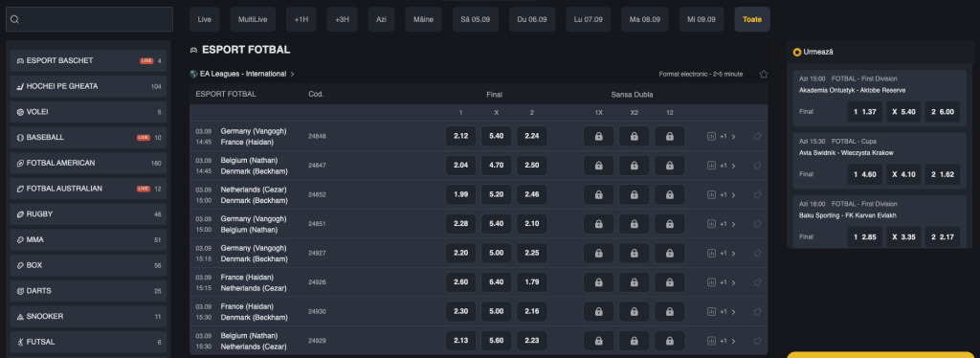Select the Mâine filter tab
Image resolution: width=980 pixels, height=358 pixels.
pos(424,19)
